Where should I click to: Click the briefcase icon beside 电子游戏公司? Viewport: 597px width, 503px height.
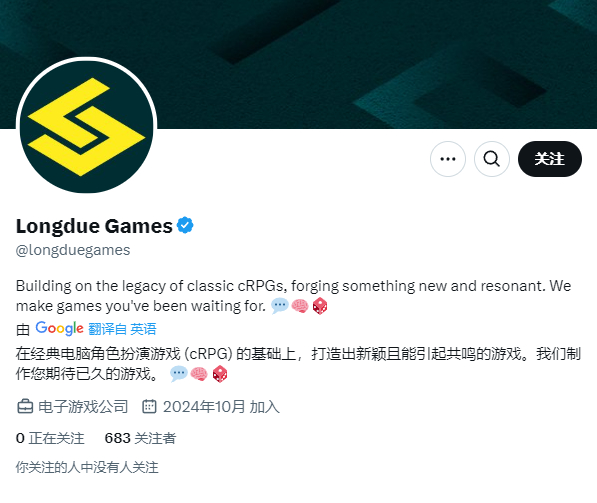[x=25, y=407]
